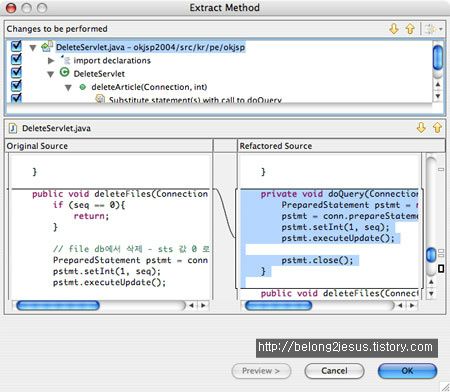Image resolution: width=450 pixels, height=392 pixels.
Task: Click the Refactored Source pane header
Action: click(341, 146)
